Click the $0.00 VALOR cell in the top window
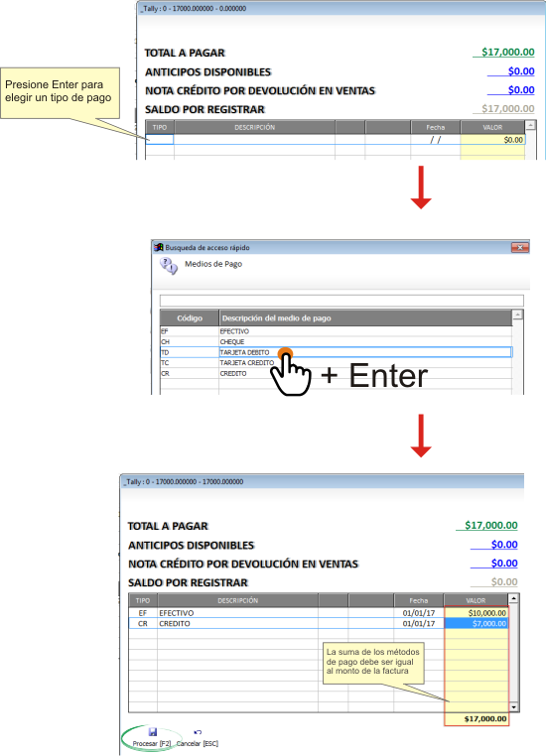Screen dimensions: 546x756 coord(492,139)
